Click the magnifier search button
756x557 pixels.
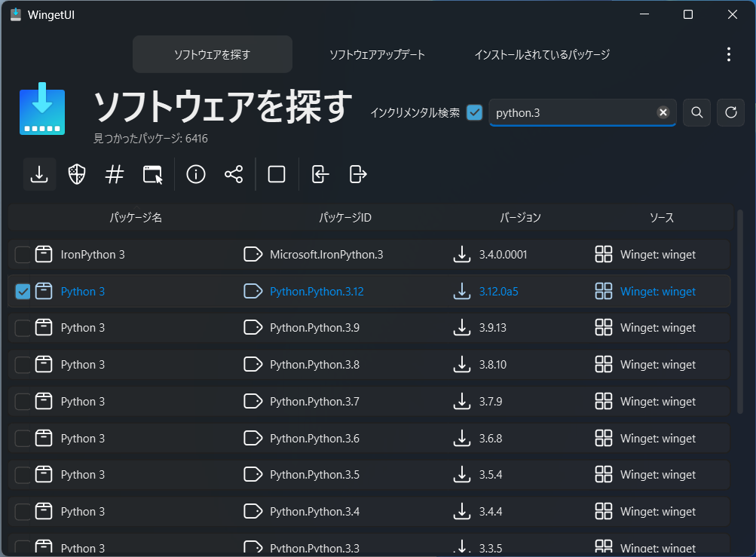click(x=696, y=112)
